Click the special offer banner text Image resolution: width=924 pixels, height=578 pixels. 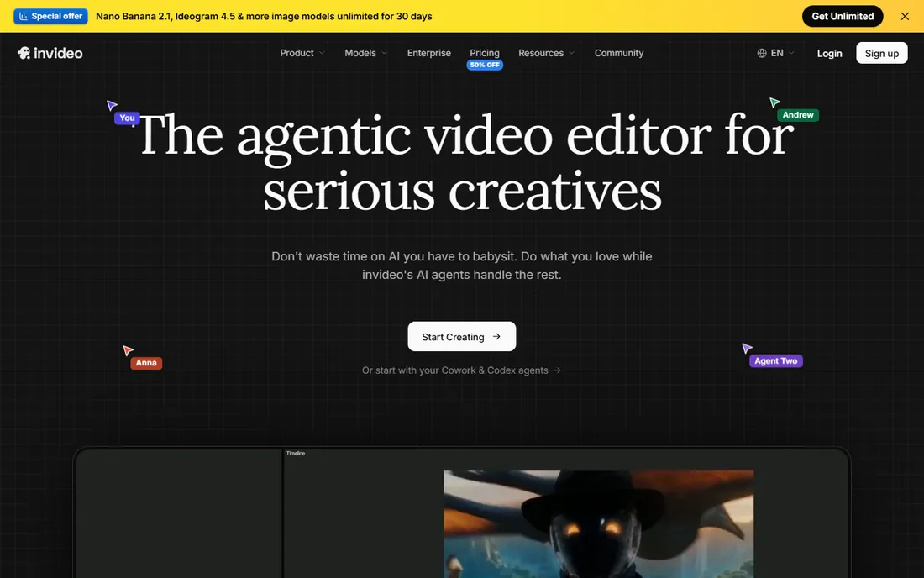pos(264,17)
